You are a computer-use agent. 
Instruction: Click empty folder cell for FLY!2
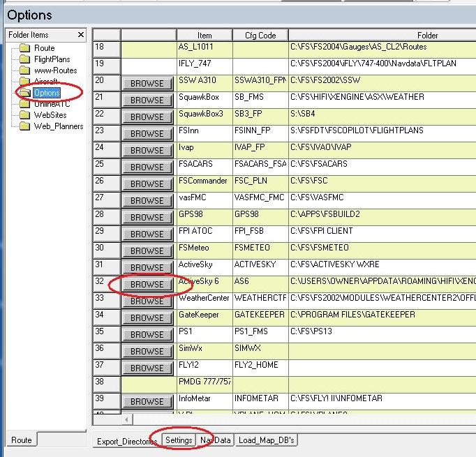pyautogui.click(x=382, y=368)
